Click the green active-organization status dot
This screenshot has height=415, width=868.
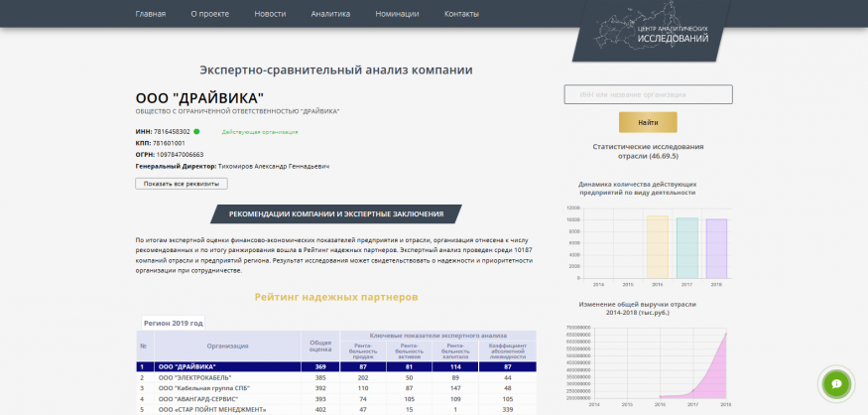point(196,131)
